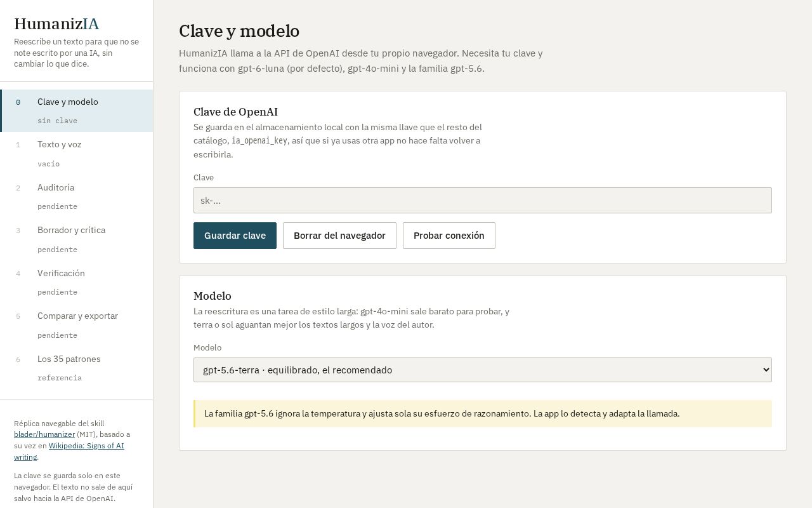The height and width of the screenshot is (508, 812).
Task: Go to Texto y voz step
Action: pos(77,154)
